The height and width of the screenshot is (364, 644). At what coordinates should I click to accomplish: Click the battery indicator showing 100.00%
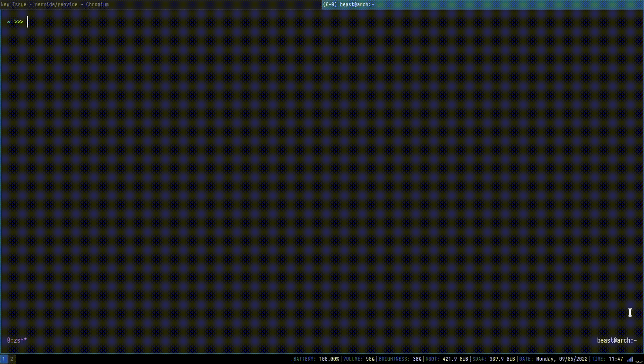coord(316,359)
